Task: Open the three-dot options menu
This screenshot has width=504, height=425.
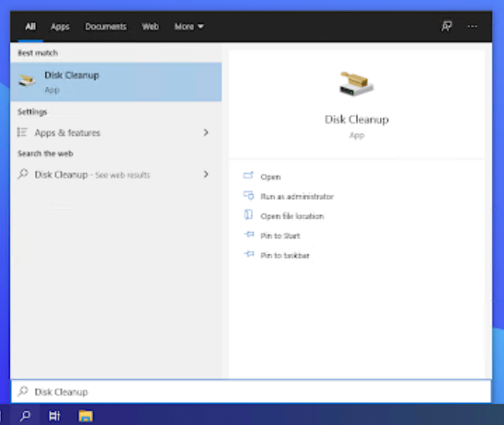Action: [472, 27]
